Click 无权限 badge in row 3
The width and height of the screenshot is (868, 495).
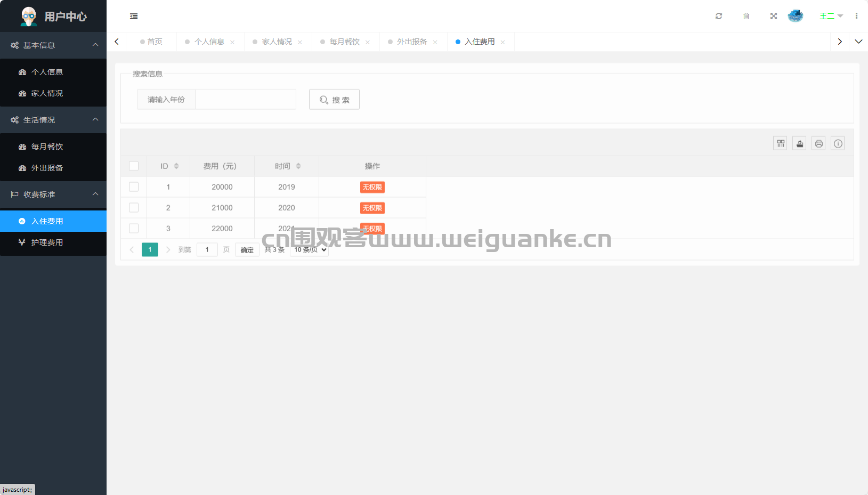tap(372, 229)
